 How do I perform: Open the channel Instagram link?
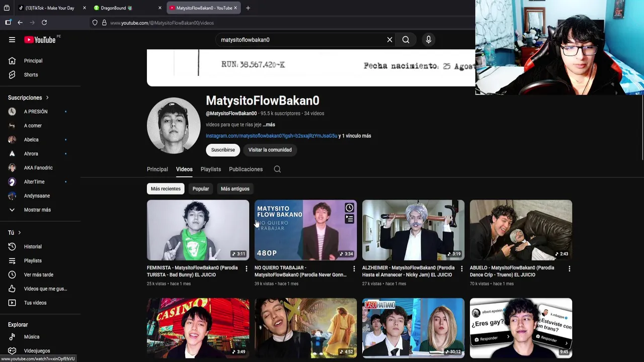coord(271,136)
